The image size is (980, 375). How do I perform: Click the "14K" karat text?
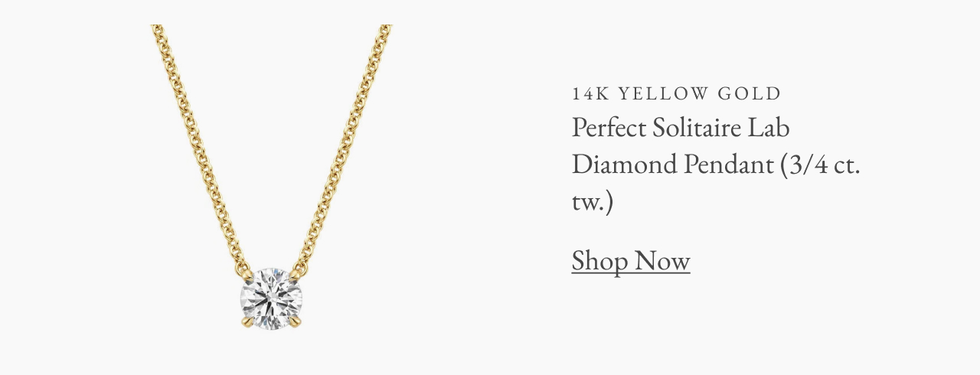click(x=589, y=94)
